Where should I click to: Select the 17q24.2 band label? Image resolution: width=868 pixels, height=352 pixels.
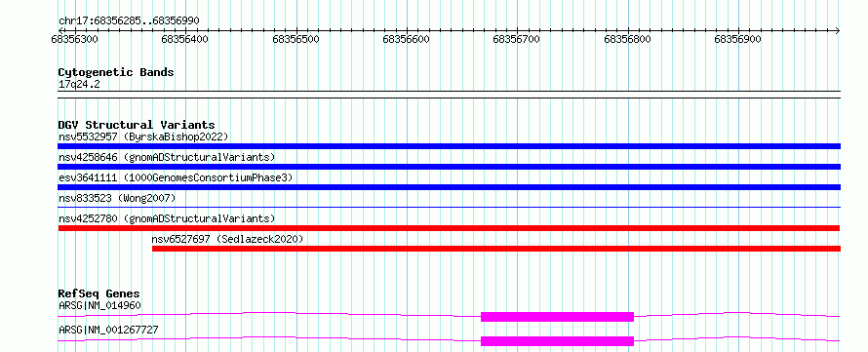[80, 85]
